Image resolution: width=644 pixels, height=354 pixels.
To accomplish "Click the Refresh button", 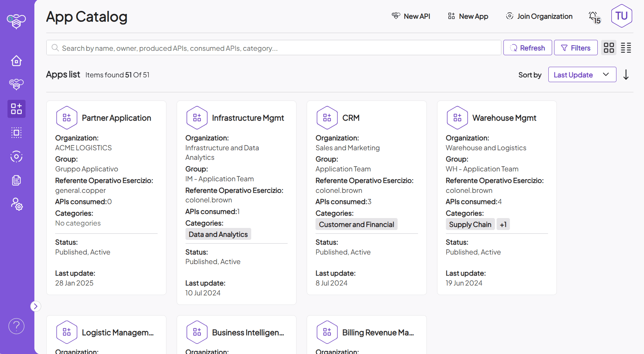I will click(x=527, y=48).
